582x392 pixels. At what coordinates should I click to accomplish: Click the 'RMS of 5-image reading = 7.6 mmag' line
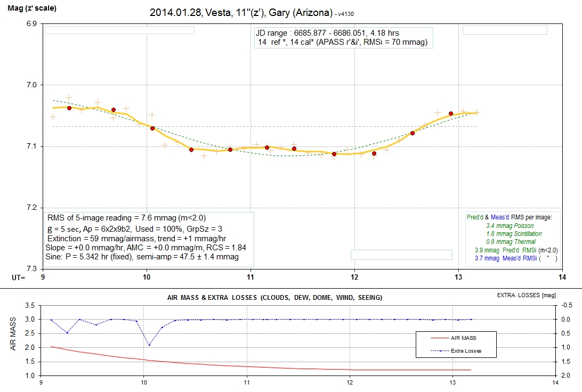[126, 218]
